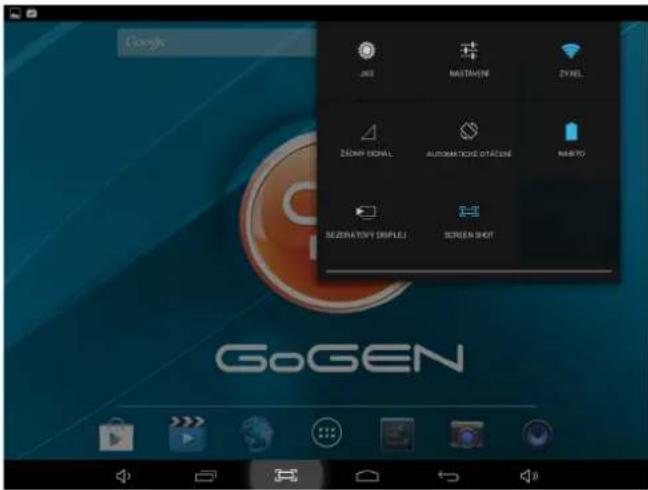This screenshot has width=648, height=490.
Task: Open the dark square dock app
Action: (x=397, y=433)
